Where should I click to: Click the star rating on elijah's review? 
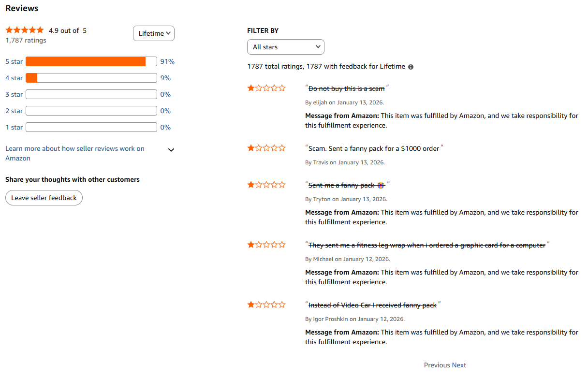click(266, 88)
